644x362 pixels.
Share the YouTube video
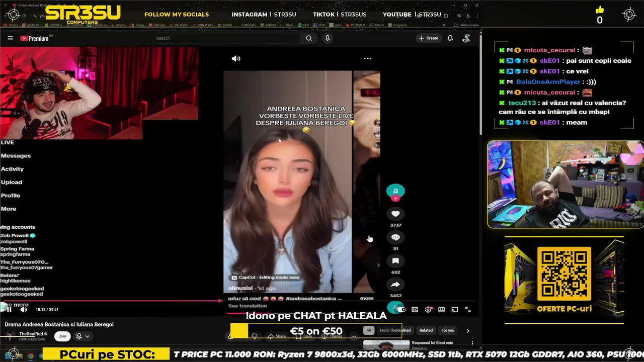click(277, 336)
